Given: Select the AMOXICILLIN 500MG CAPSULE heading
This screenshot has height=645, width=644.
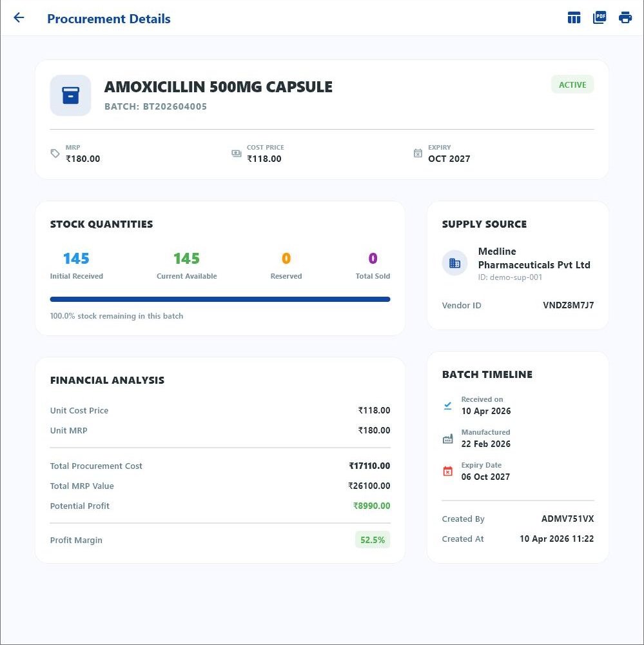Looking at the screenshot, I should tap(219, 87).
